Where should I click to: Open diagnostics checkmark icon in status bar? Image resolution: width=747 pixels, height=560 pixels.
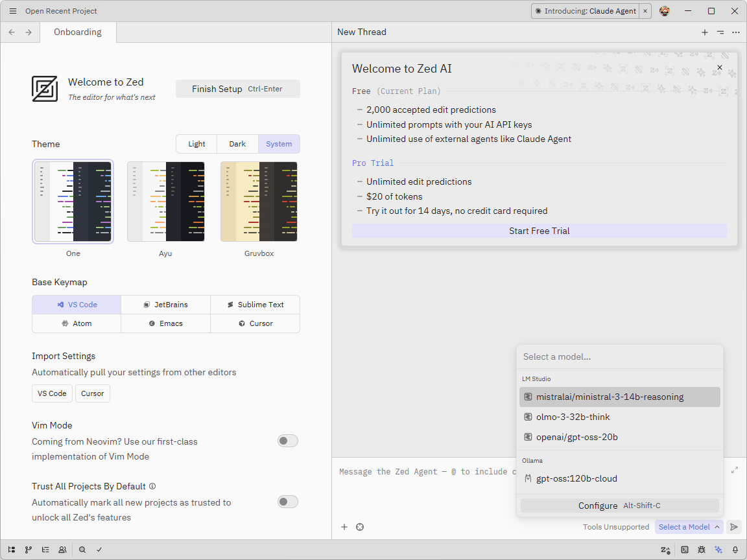click(99, 550)
